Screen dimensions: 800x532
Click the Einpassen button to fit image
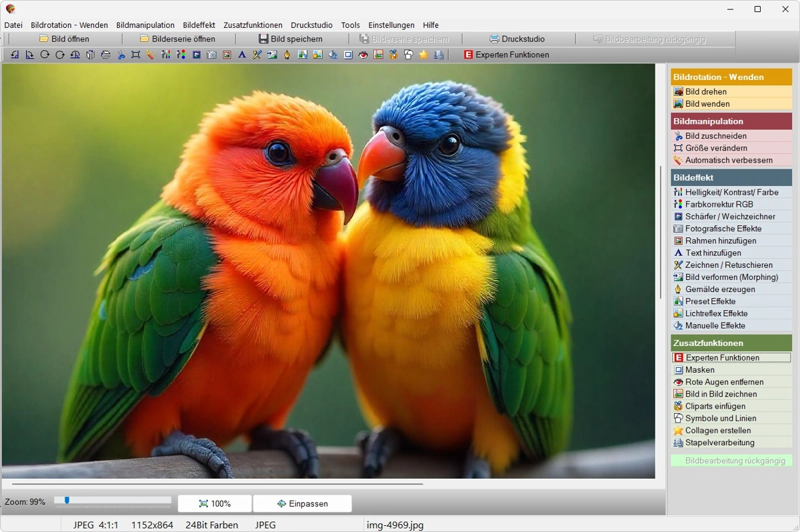pyautogui.click(x=302, y=503)
